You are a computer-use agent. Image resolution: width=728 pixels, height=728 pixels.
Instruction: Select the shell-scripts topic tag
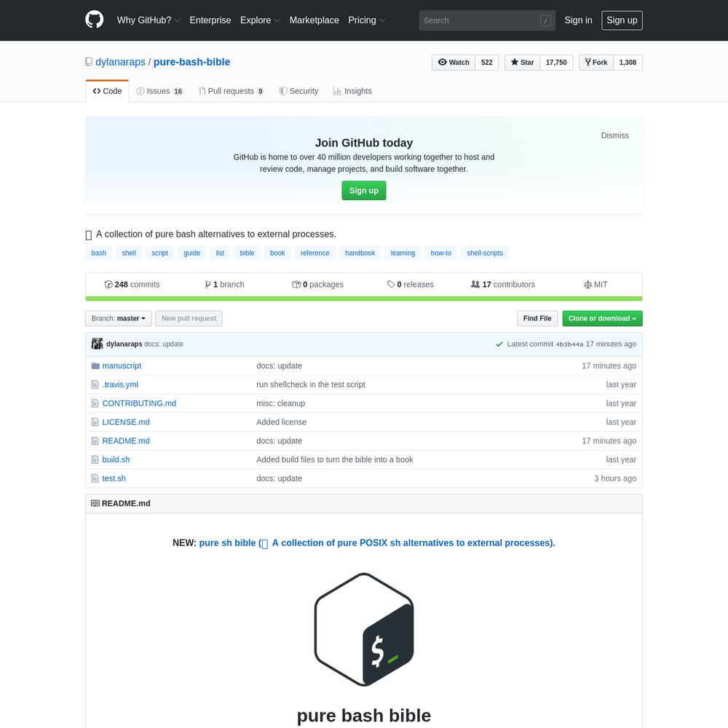[x=485, y=253]
